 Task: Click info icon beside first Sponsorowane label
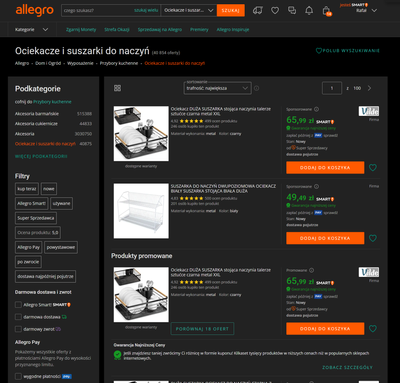pyautogui.click(x=316, y=109)
